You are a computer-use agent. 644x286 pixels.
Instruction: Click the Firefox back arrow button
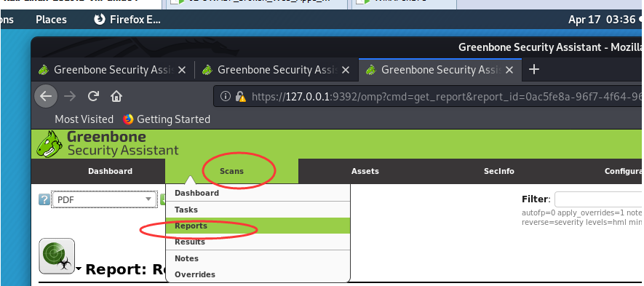45,96
